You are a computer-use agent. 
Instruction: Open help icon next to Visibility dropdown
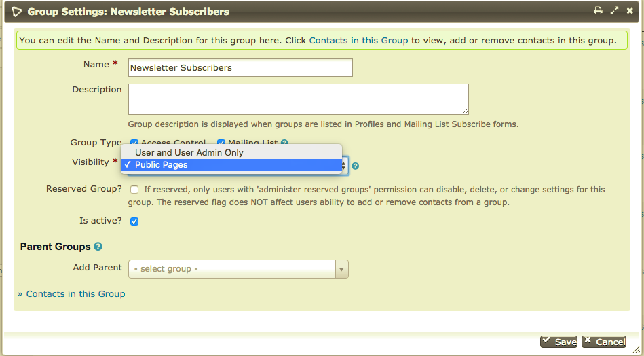pyautogui.click(x=356, y=166)
